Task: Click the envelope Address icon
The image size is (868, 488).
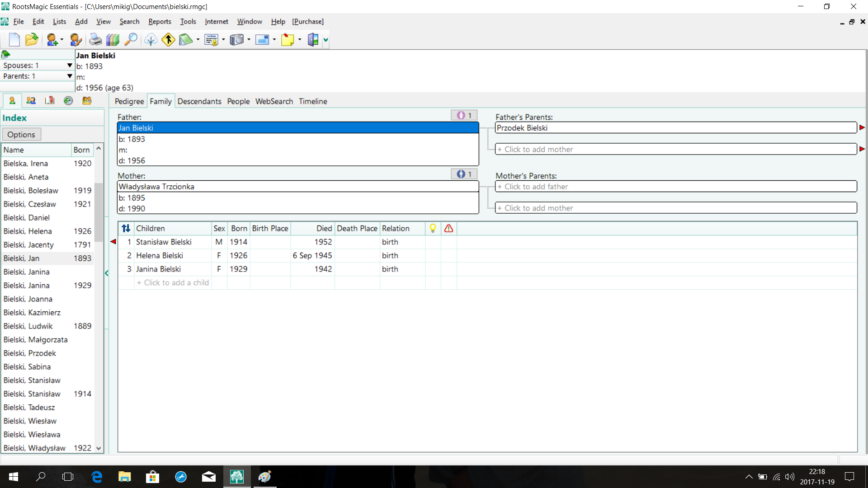Action: pos(262,40)
